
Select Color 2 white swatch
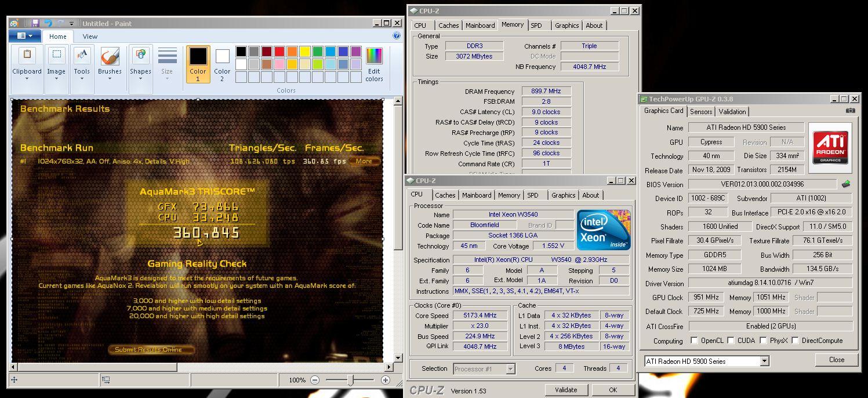click(x=222, y=56)
